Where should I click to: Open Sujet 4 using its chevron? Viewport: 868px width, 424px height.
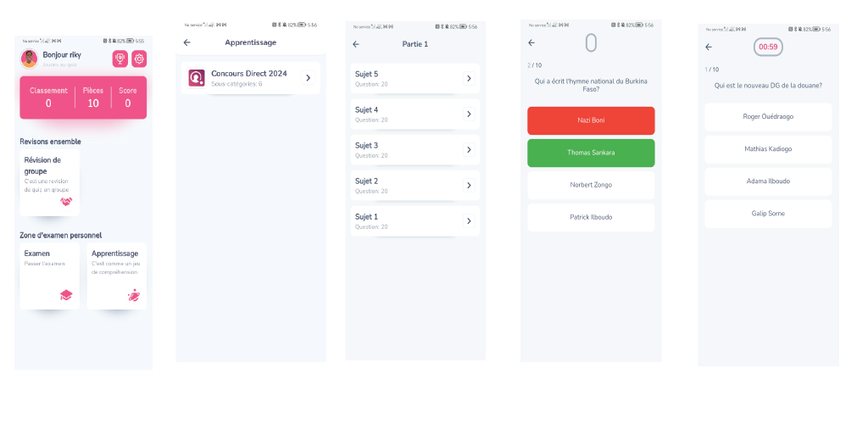pyautogui.click(x=469, y=114)
